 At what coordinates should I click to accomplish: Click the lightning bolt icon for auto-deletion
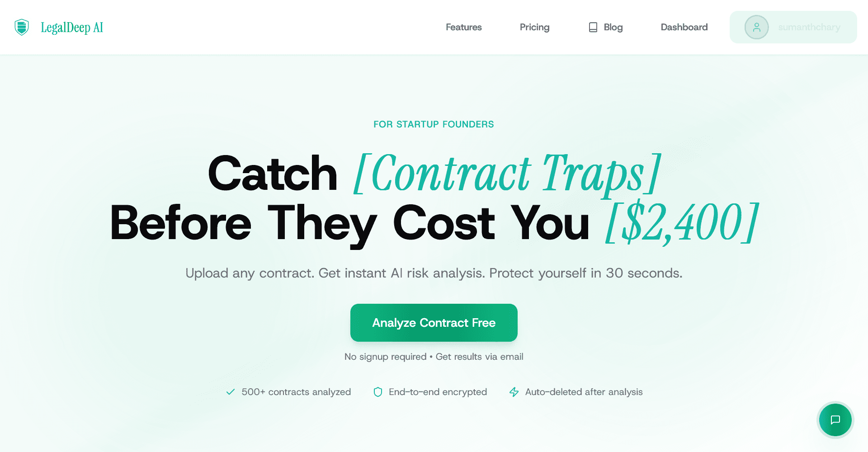point(514,392)
